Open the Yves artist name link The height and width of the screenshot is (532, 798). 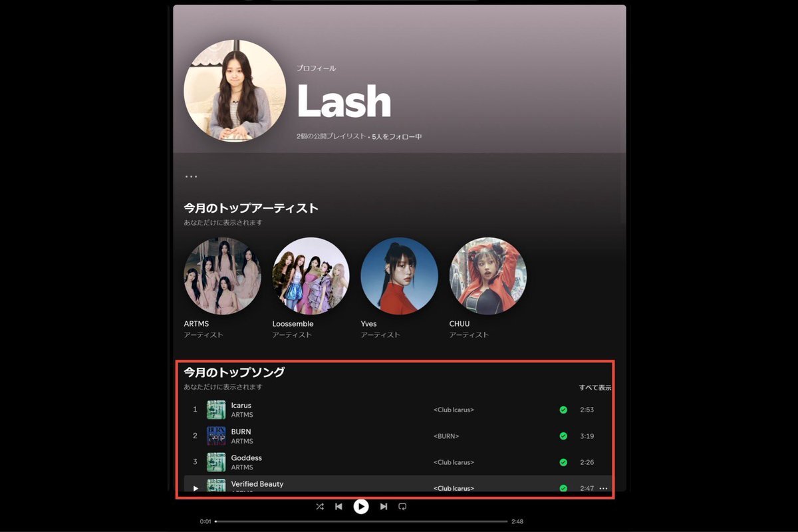[368, 324]
